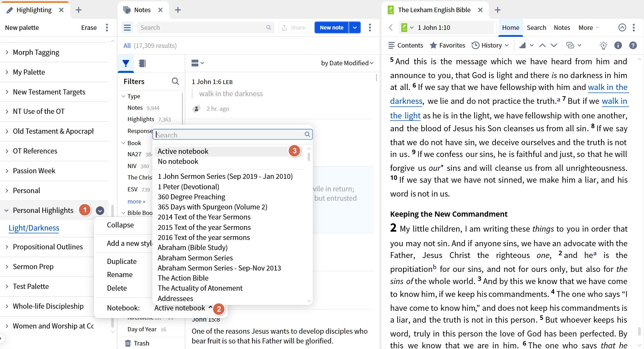Expand New Testament Targets palette
644x349 pixels.
click(7, 92)
